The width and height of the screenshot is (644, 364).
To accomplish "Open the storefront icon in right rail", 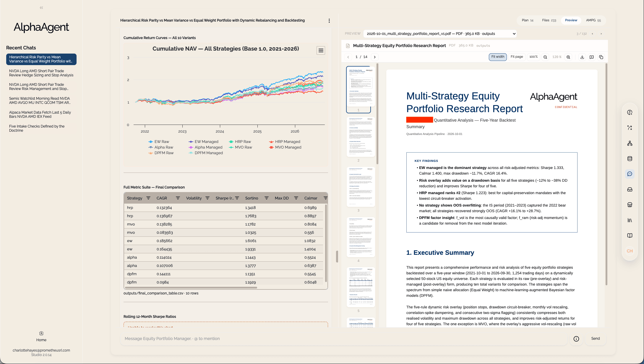I will tap(630, 205).
